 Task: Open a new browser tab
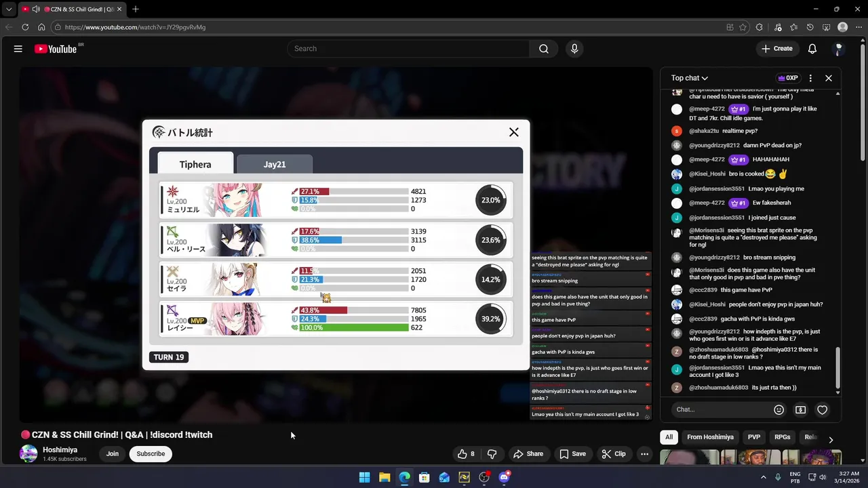(136, 9)
